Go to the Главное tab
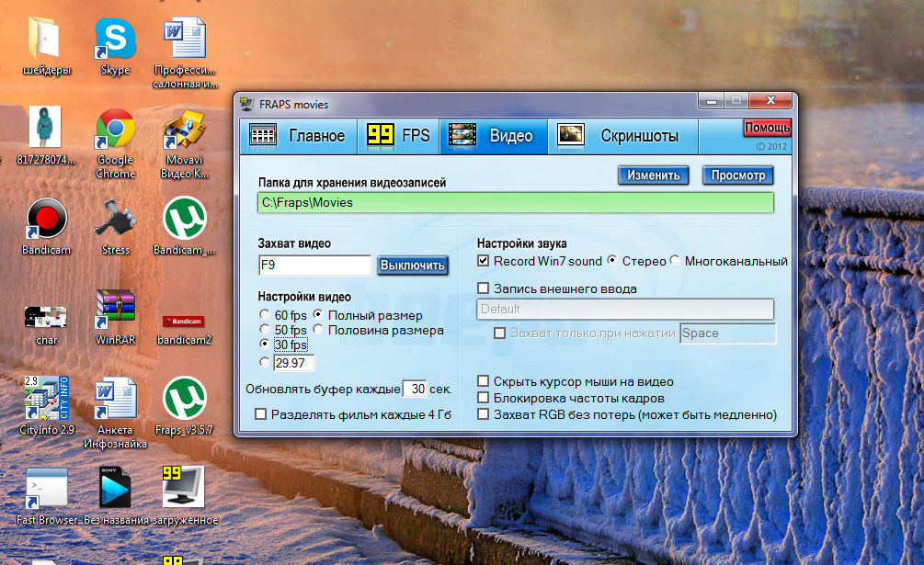The height and width of the screenshot is (565, 924). pos(298,136)
